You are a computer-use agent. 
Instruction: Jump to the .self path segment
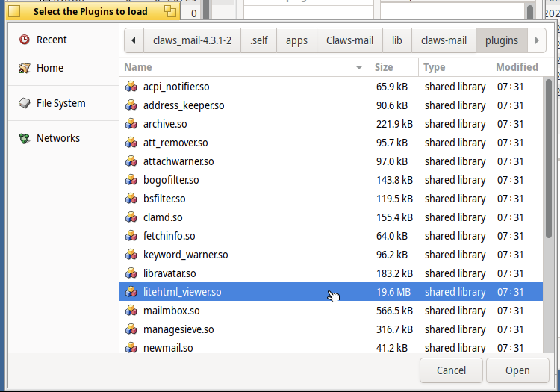point(259,40)
